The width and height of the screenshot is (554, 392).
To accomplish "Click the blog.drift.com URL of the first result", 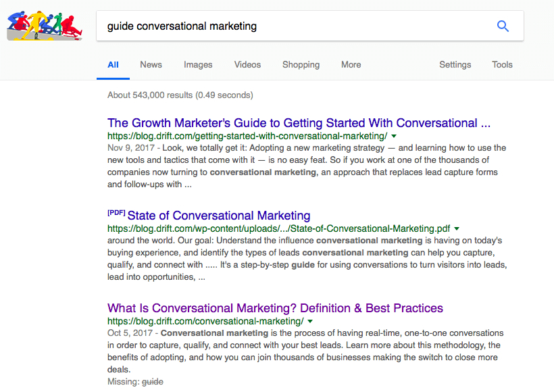I will tap(248, 135).
